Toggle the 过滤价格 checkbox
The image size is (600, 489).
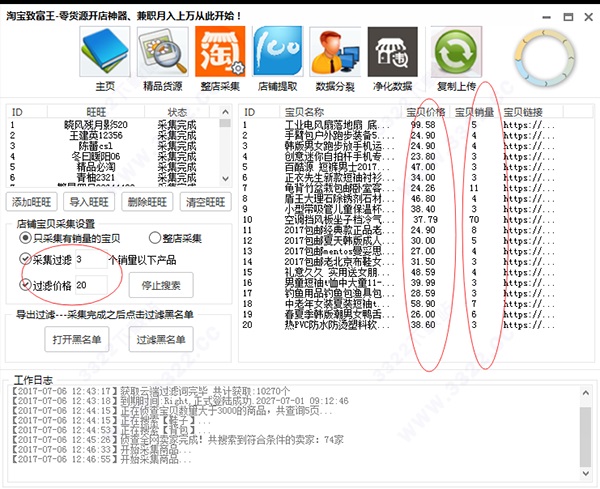tap(25, 285)
